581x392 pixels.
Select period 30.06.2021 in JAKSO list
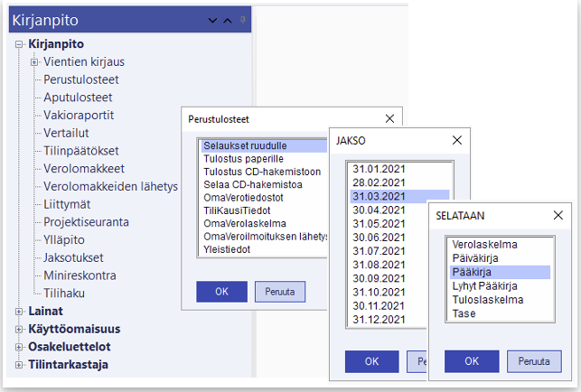pos(379,237)
